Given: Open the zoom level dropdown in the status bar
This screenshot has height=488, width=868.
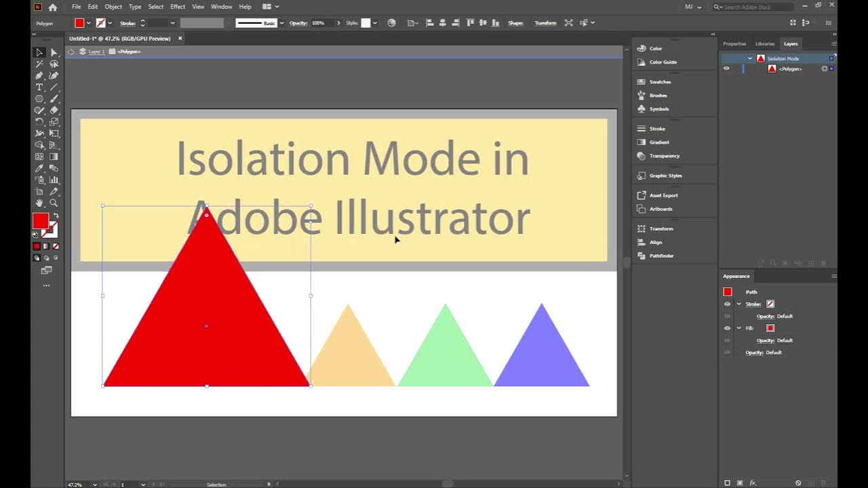Looking at the screenshot, I should (94, 484).
